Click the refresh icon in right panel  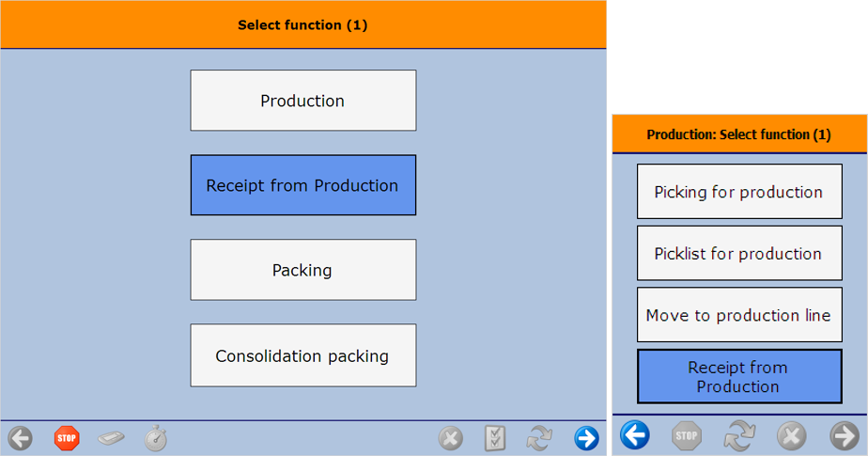click(739, 435)
